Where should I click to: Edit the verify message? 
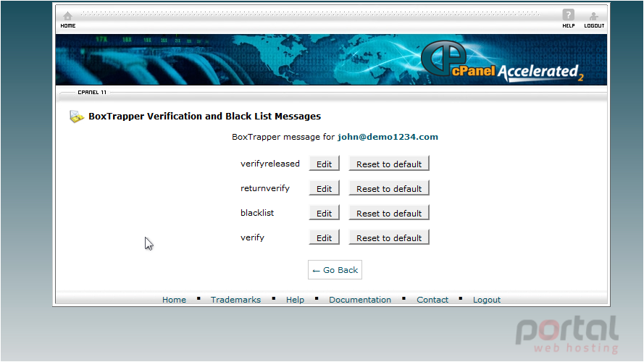324,237
